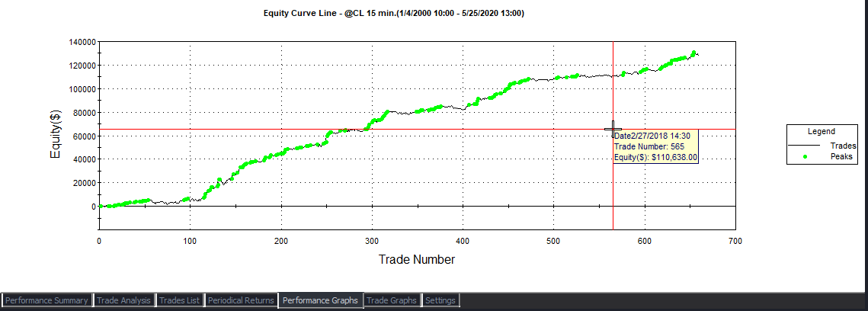Viewport: 868px width, 311px height.
Task: Click the 300 tick label on x-axis
Action: point(372,240)
